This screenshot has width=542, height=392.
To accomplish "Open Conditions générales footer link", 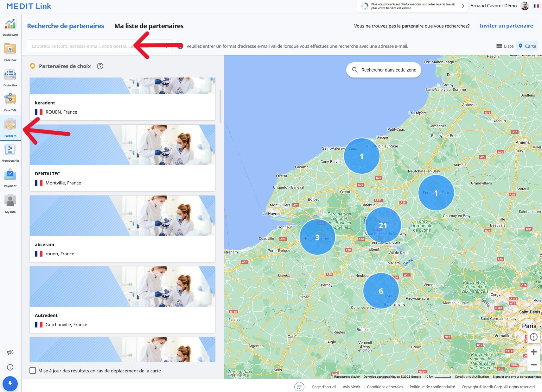I will [385, 387].
